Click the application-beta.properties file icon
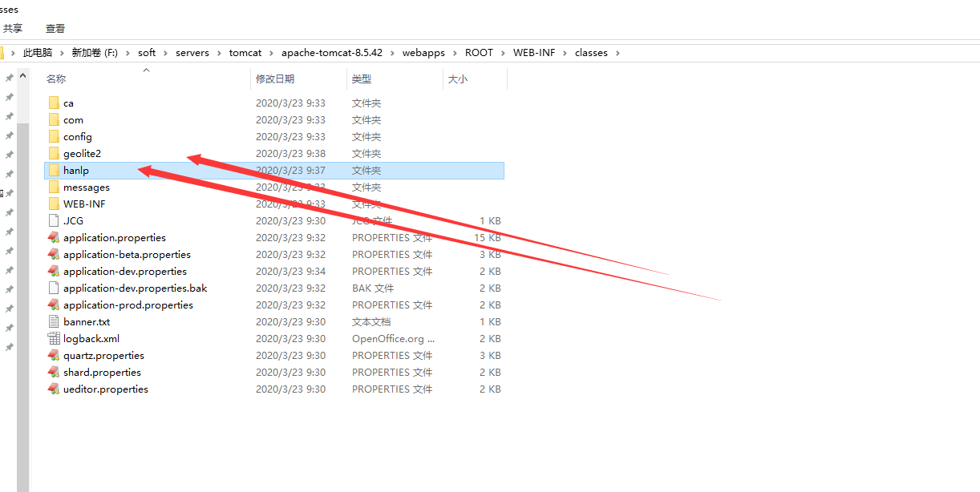The height and width of the screenshot is (492, 980). [54, 254]
